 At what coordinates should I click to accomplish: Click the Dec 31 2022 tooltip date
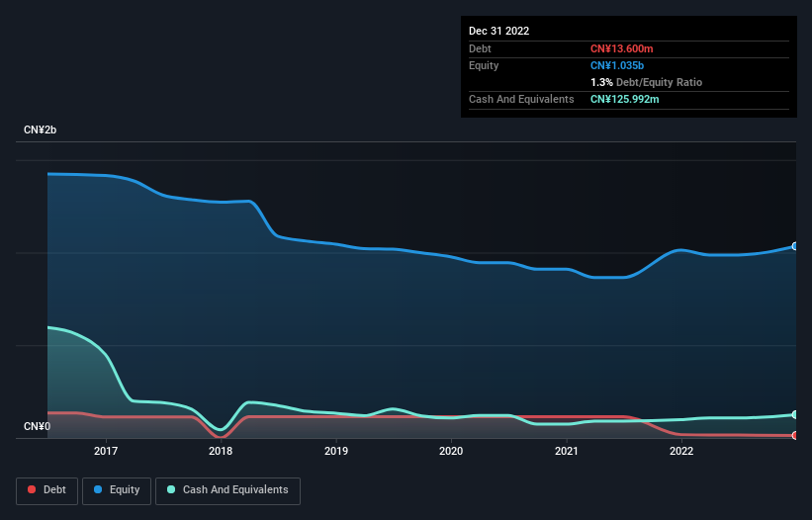coord(498,31)
